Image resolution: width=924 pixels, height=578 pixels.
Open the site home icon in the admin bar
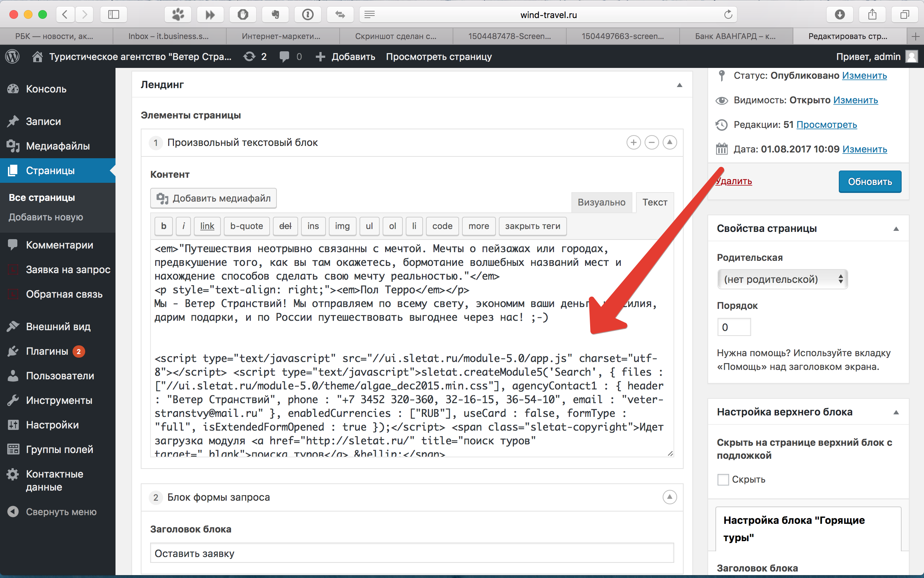tap(37, 57)
